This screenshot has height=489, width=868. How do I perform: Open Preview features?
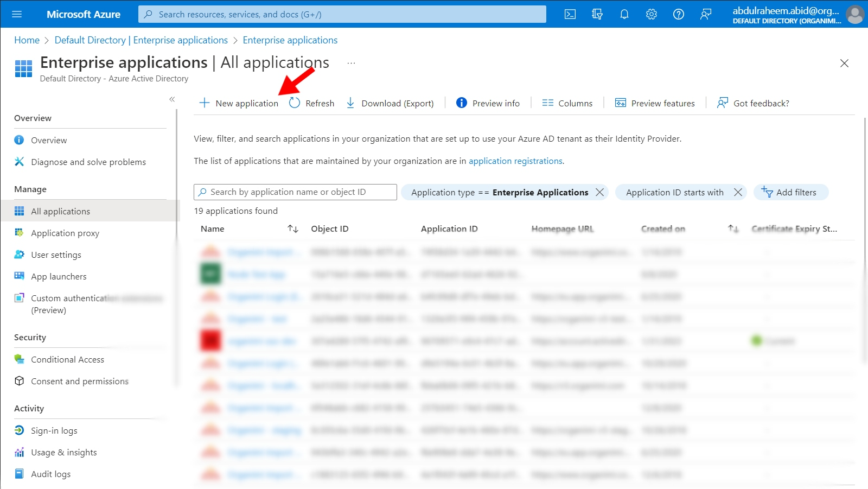[655, 103]
